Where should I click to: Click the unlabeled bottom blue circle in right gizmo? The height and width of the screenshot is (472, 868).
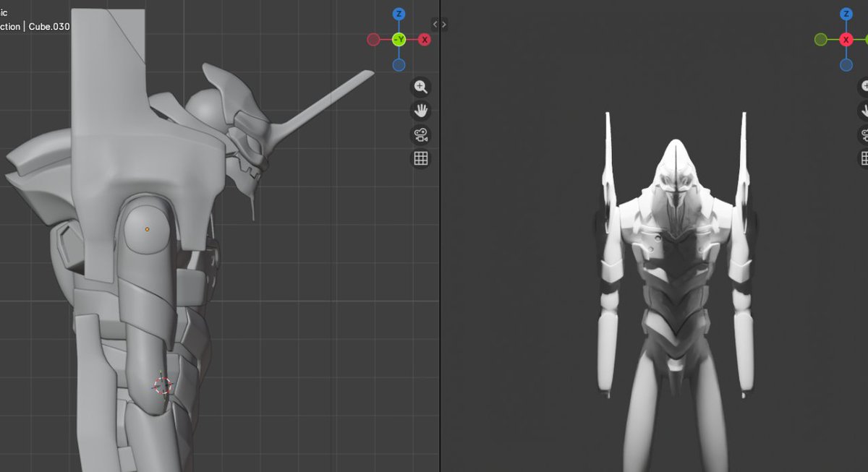(x=846, y=65)
